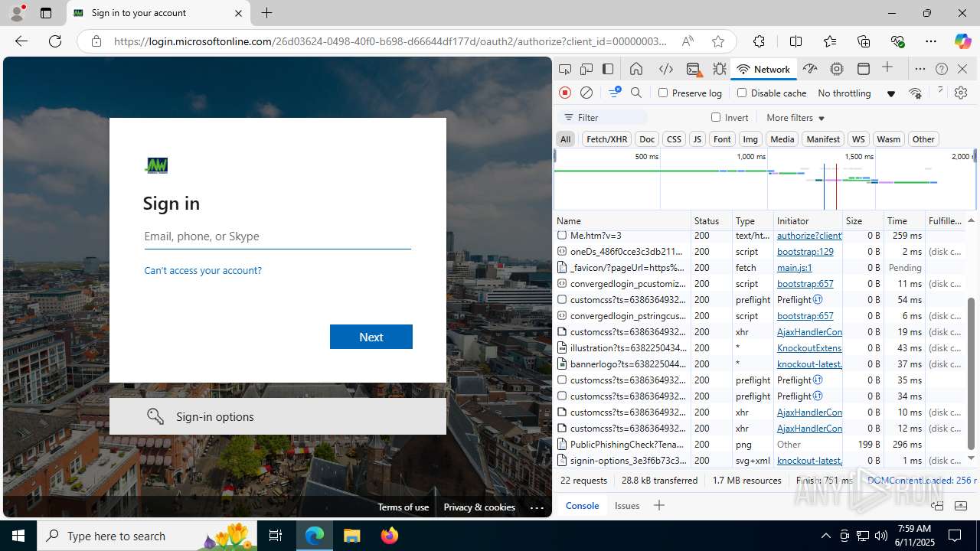Screen dimensions: 980x551
Task: Click the request list vertical scrollbar
Action: point(971,373)
